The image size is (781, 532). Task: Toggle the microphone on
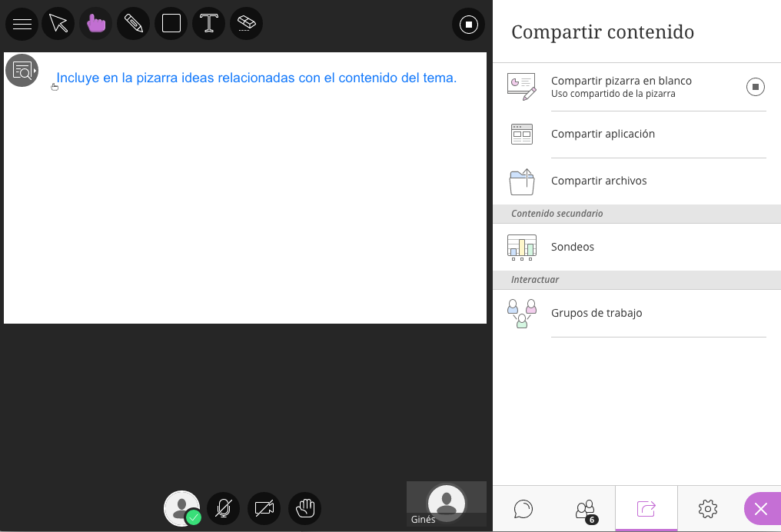[223, 509]
